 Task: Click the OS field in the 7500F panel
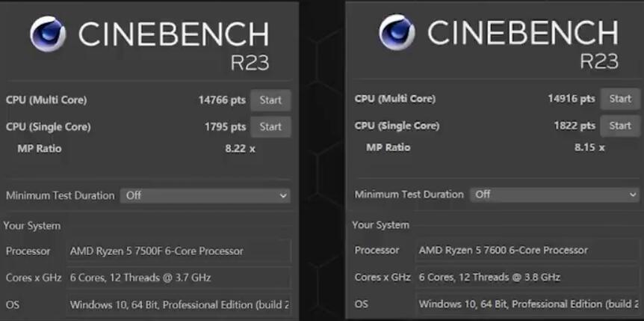[179, 305]
